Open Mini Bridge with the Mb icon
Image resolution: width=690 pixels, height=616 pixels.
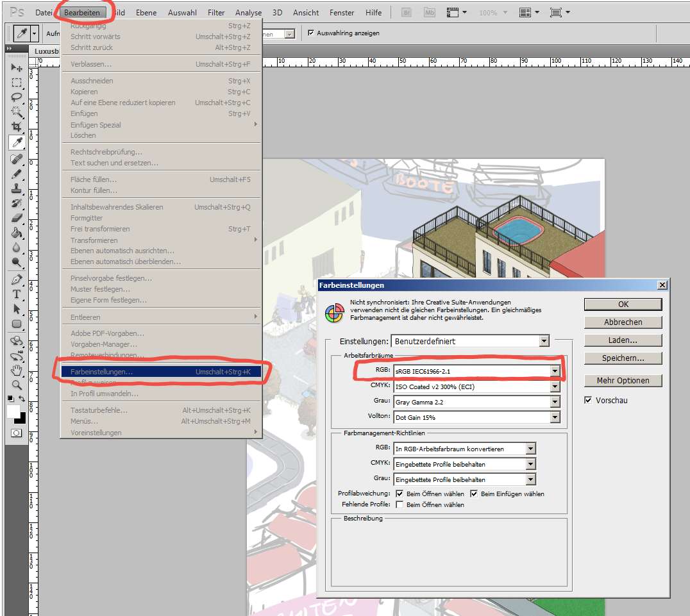430,12
